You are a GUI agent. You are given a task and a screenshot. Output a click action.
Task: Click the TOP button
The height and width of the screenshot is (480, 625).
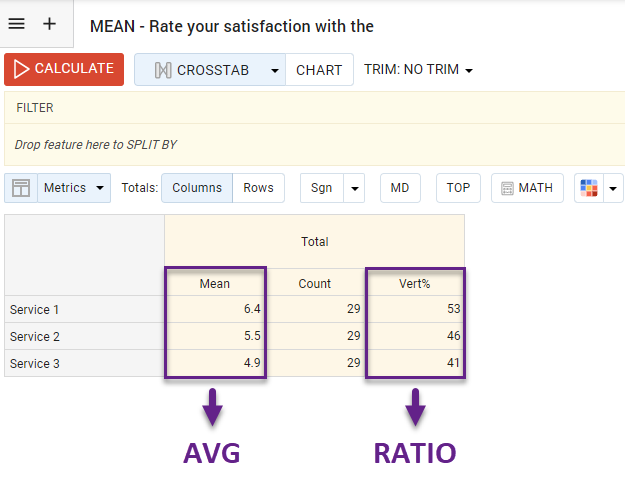(x=458, y=188)
